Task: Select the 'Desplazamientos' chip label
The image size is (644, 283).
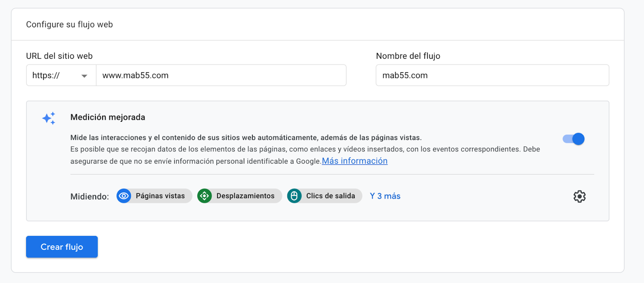Action: coord(245,196)
